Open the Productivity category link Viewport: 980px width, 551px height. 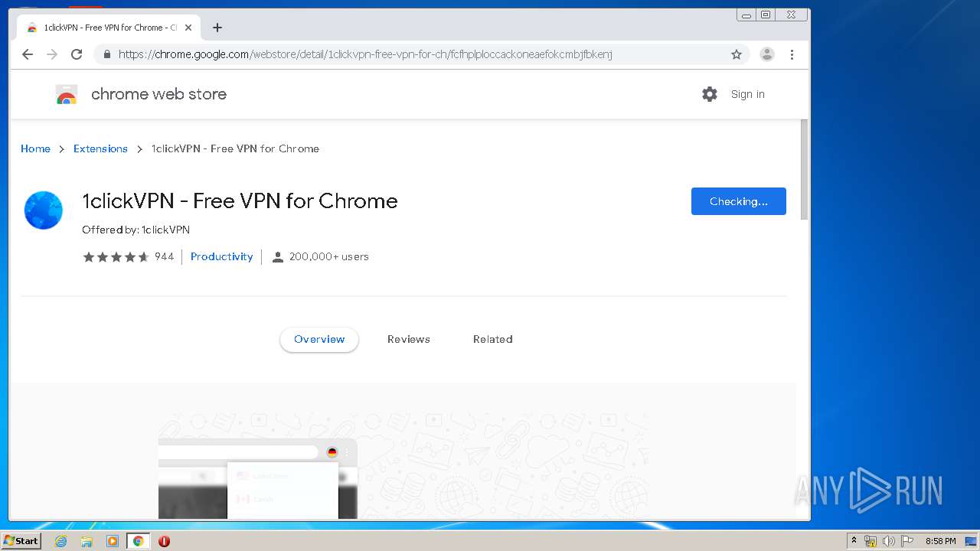[x=221, y=257]
